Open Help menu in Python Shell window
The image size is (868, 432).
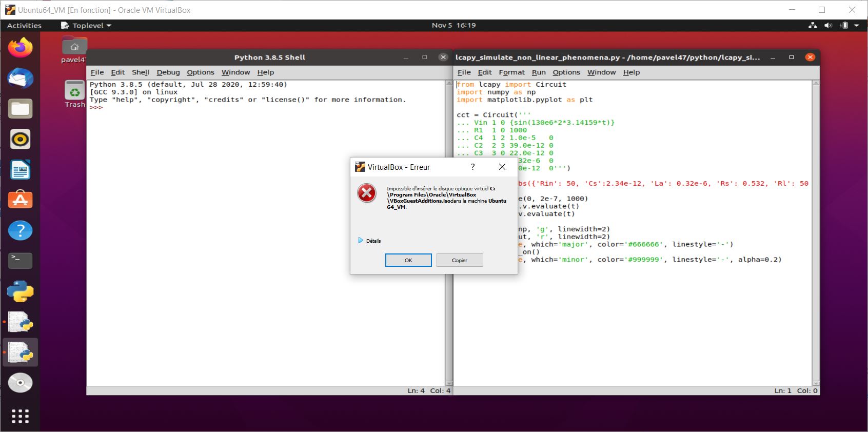pos(266,72)
